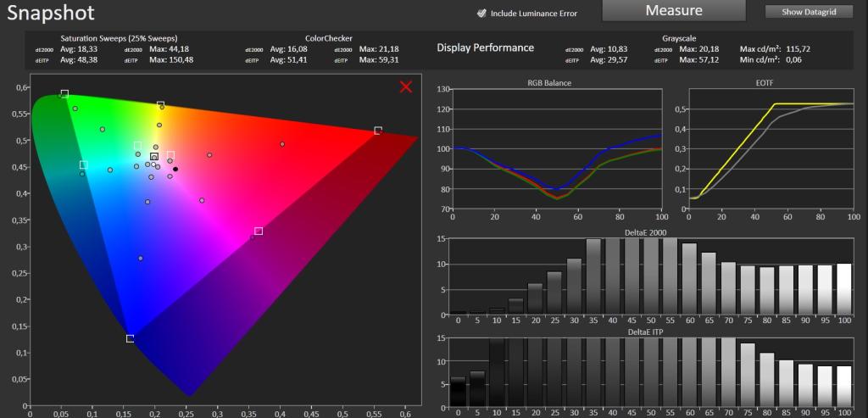Select the DeltaE ITP bar at 100
Viewport: 868px width, 418px height.
(844, 386)
